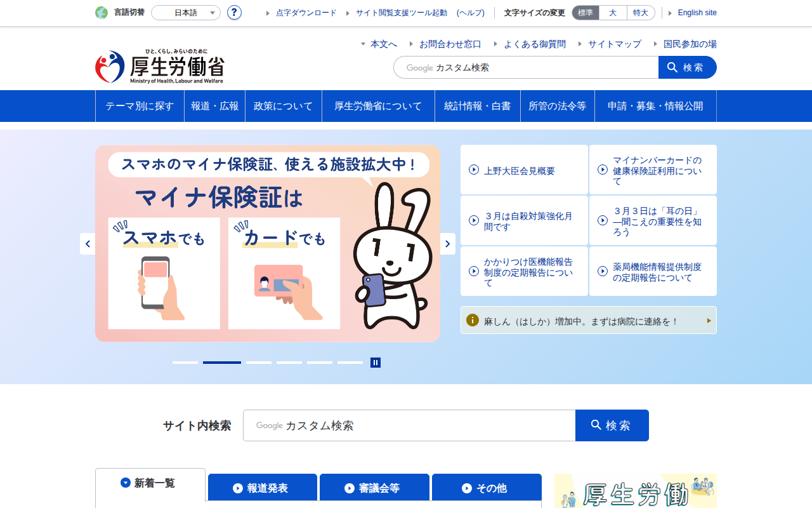The height and width of the screenshot is (508, 812).
Task: Open the よくある御質問 link
Action: (535, 44)
